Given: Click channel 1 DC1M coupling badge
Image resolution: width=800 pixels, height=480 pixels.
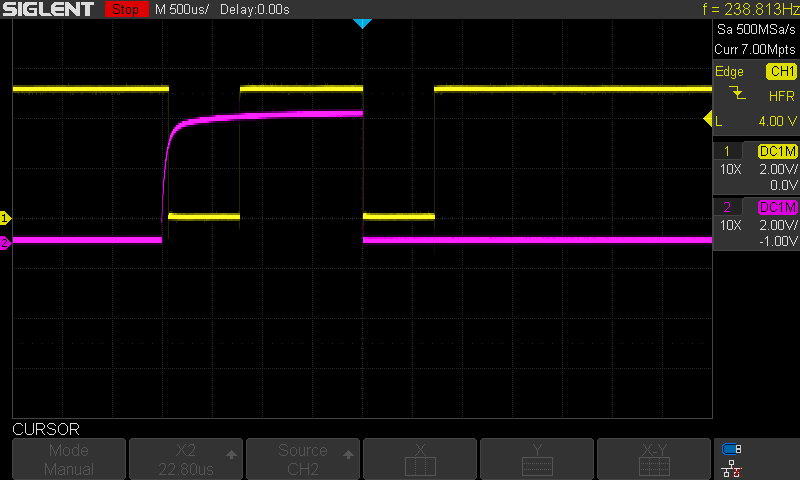Looking at the screenshot, I should tap(778, 151).
